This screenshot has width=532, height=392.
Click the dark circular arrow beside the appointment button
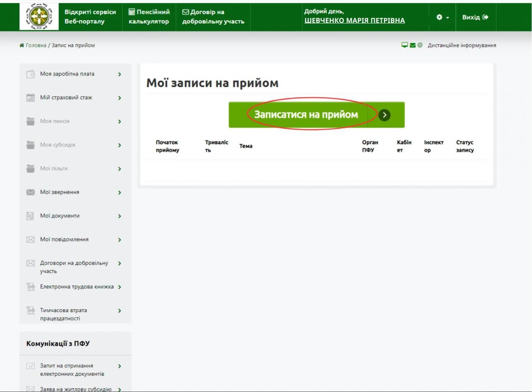tap(384, 115)
